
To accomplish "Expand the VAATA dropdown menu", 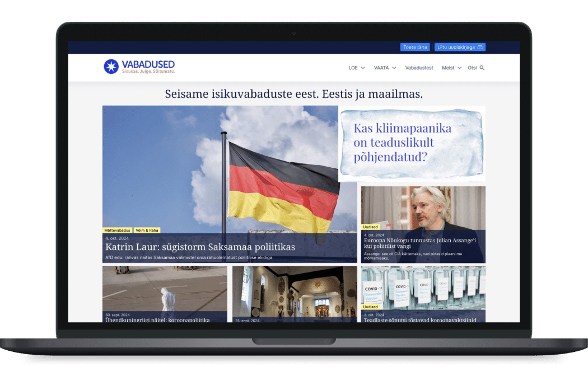I will point(385,68).
